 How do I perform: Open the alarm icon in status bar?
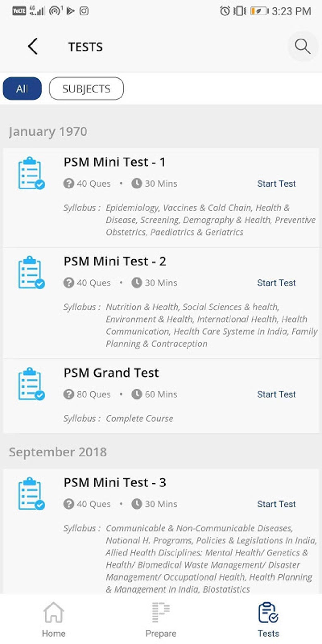pyautogui.click(x=224, y=11)
